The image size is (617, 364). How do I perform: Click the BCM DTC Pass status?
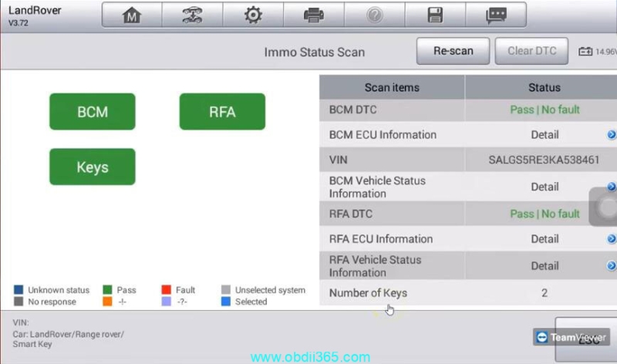coord(545,110)
